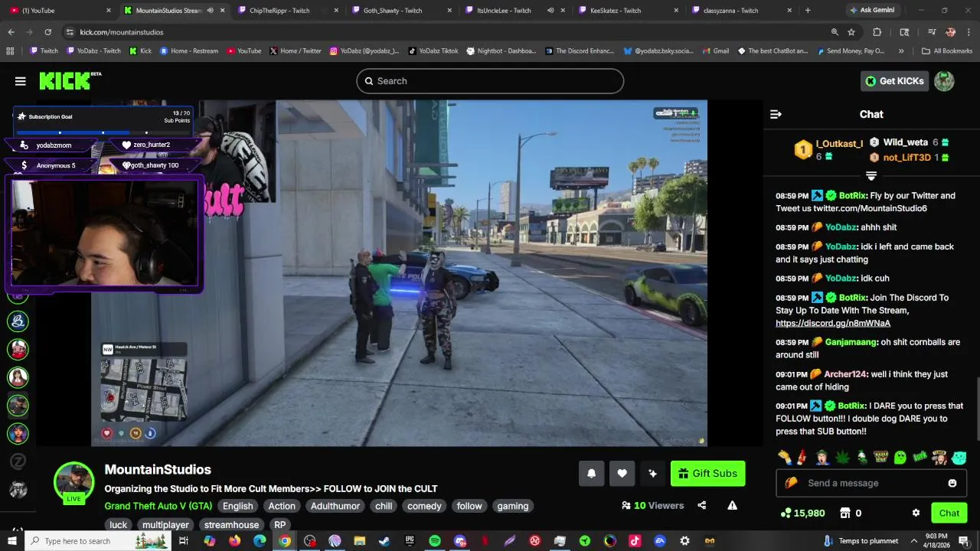980x551 pixels.
Task: Open the Gmail bookmark
Action: point(714,51)
